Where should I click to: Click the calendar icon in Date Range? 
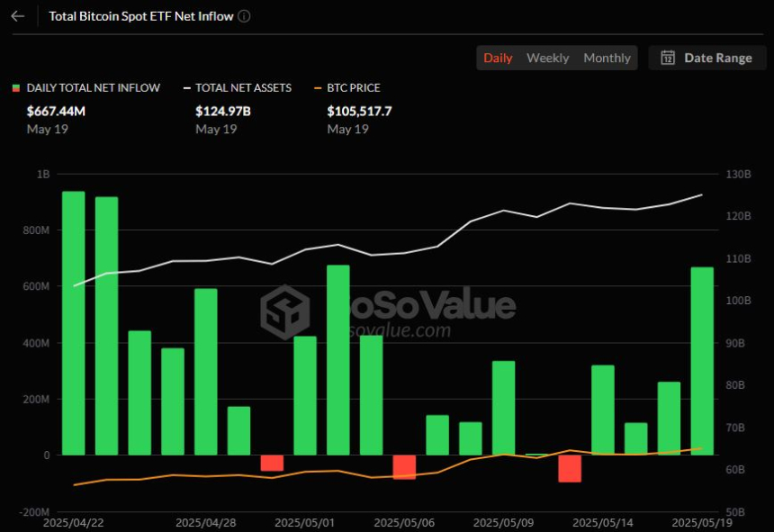[x=668, y=58]
